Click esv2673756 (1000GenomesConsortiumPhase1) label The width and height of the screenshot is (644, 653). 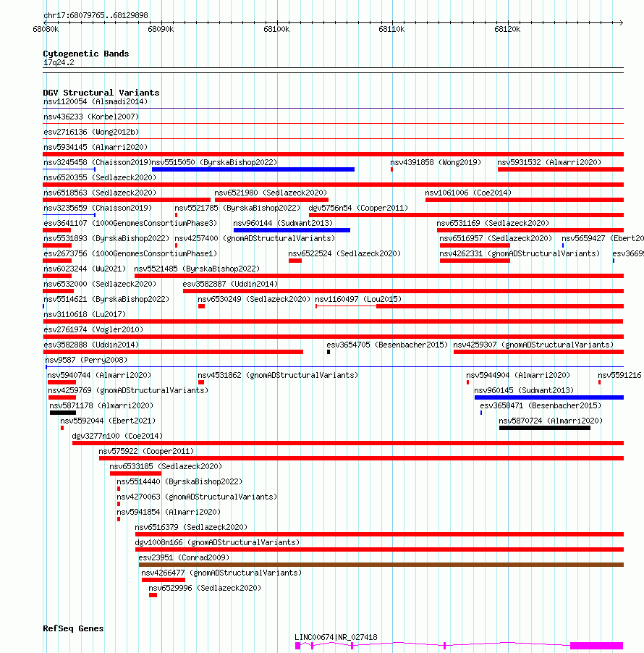(130, 253)
